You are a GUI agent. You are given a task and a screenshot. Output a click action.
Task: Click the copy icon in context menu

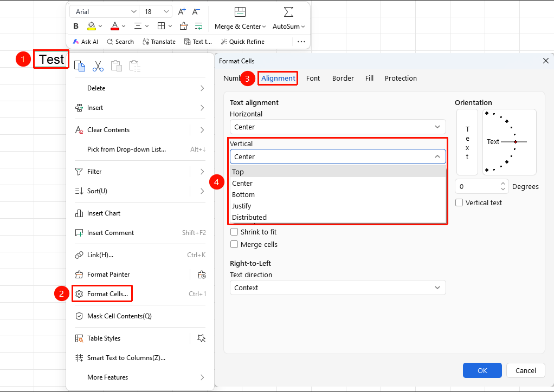tap(80, 66)
